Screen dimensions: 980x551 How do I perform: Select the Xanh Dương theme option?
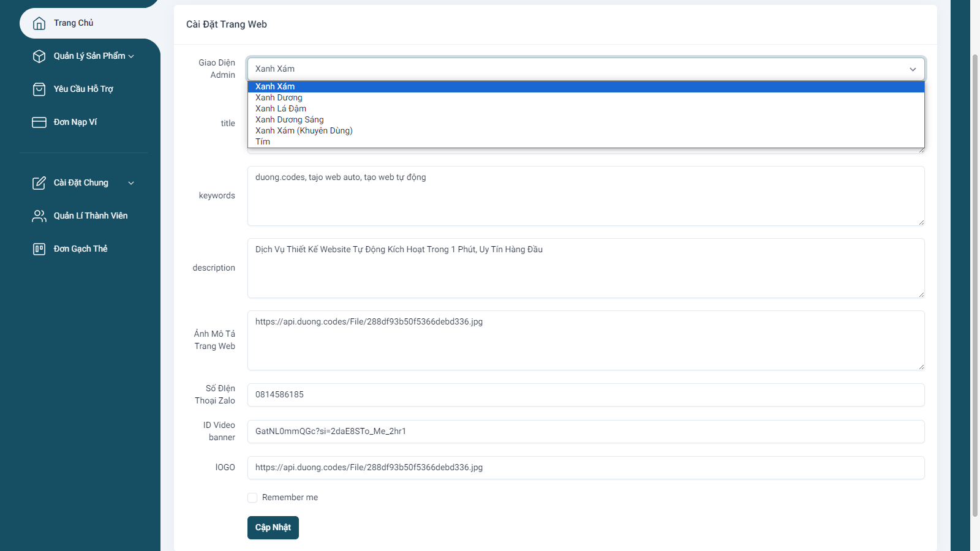pyautogui.click(x=279, y=98)
